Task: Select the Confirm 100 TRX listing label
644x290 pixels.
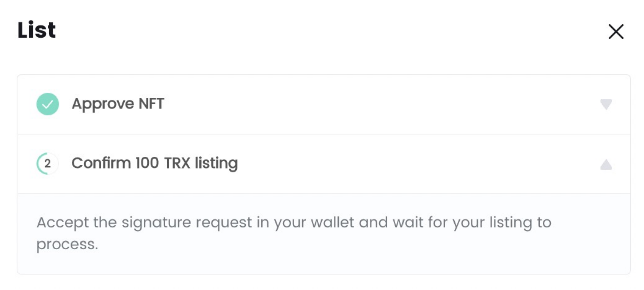Action: tap(155, 163)
